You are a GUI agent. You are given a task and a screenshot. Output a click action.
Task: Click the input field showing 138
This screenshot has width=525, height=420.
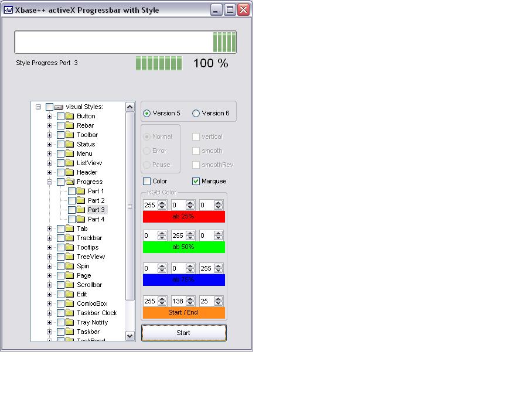179,301
